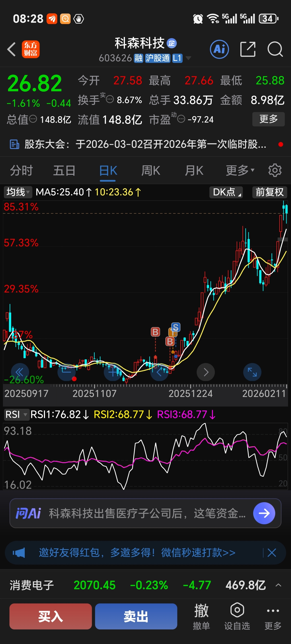The image size is (291, 644).
Task: Open 撤单 cancel order
Action: pos(202,616)
